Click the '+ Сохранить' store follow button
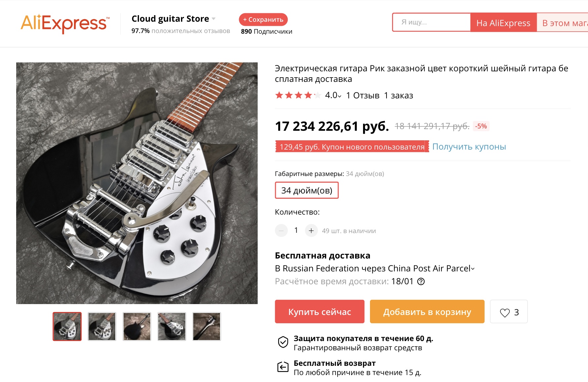Image resolution: width=588 pixels, height=382 pixels. [x=263, y=19]
